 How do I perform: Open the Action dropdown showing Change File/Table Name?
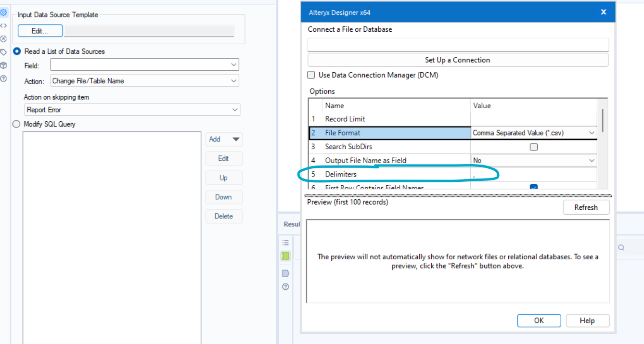[233, 81]
